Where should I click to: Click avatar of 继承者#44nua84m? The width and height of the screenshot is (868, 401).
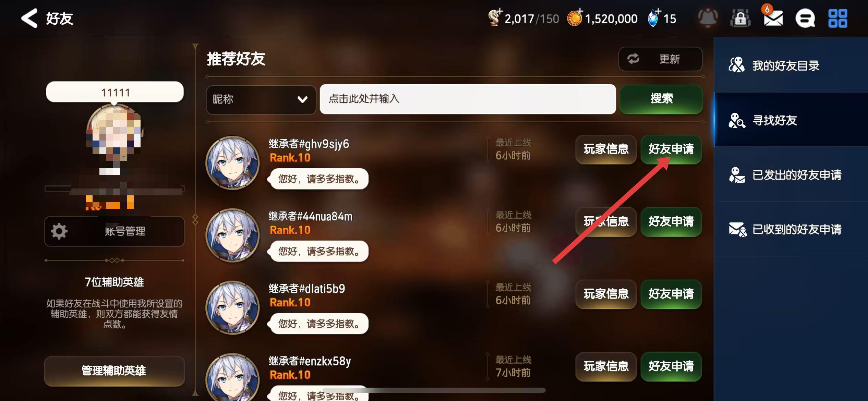point(232,235)
